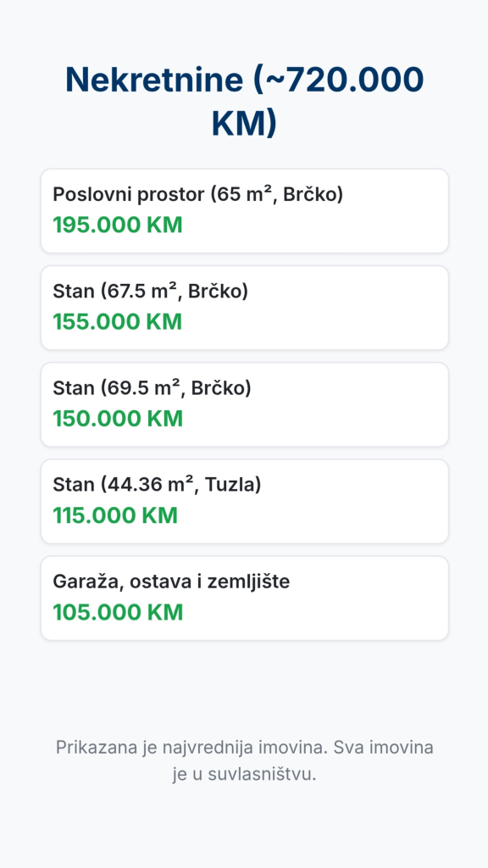Select the 115.000 KM price text
This screenshot has height=868, width=488.
115,516
